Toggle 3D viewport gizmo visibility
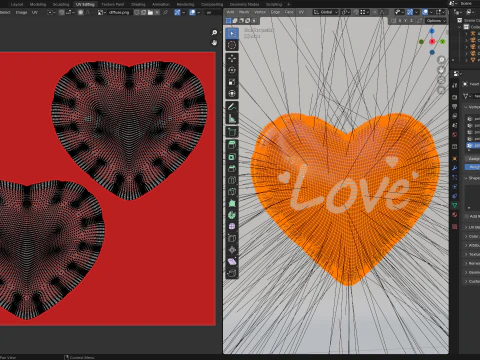Image resolution: width=480 pixels, height=360 pixels. (410, 12)
